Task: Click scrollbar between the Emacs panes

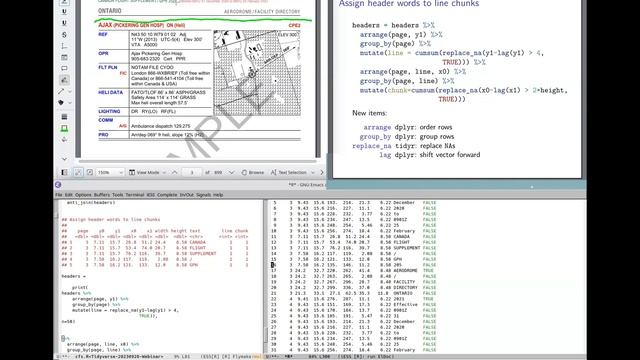Action: pos(266,276)
